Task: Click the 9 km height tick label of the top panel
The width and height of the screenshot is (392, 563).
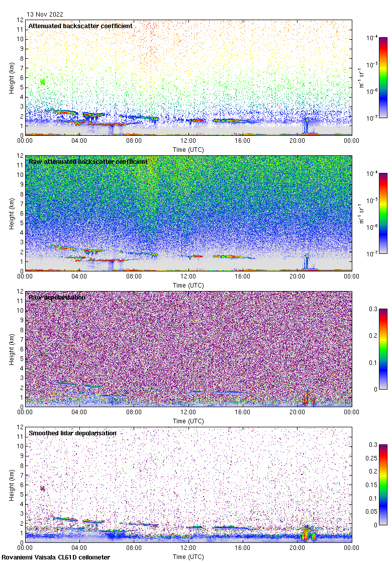Action: coord(21,49)
